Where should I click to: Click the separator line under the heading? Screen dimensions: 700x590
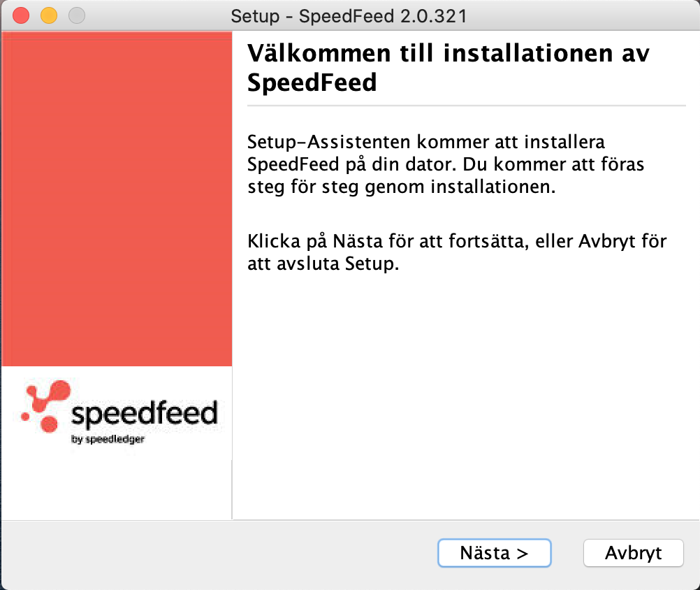coord(467,106)
